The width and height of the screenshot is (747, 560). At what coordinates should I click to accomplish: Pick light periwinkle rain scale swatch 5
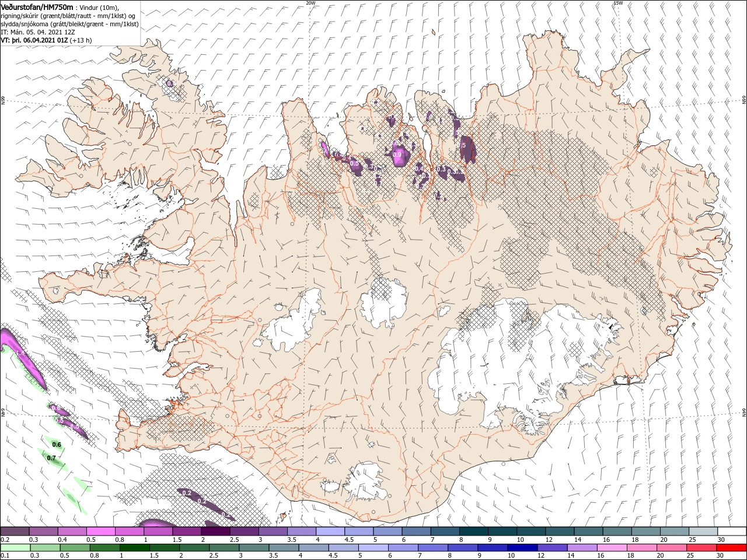[x=373, y=548]
